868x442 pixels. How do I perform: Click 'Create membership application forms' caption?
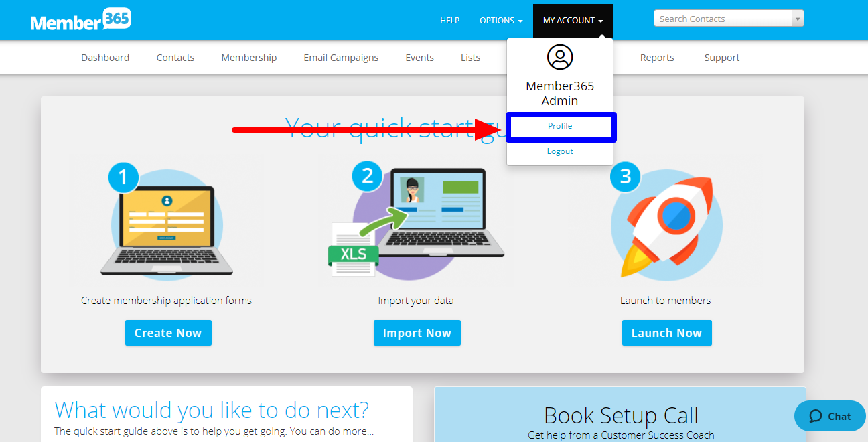pos(167,301)
